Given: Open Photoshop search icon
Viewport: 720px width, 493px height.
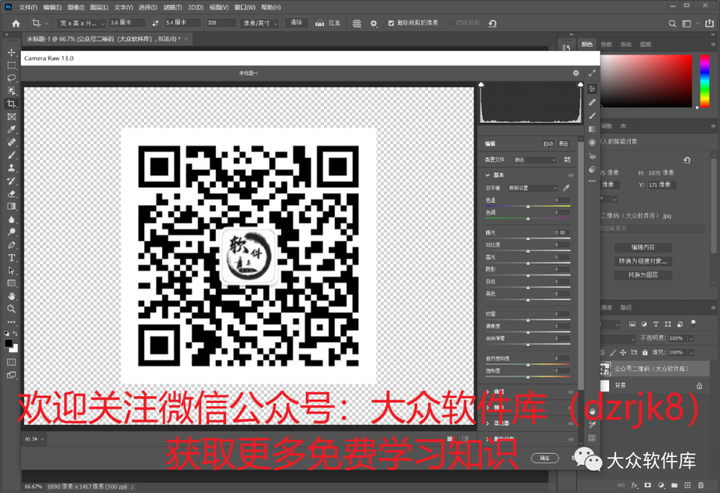Looking at the screenshot, I should (x=672, y=23).
